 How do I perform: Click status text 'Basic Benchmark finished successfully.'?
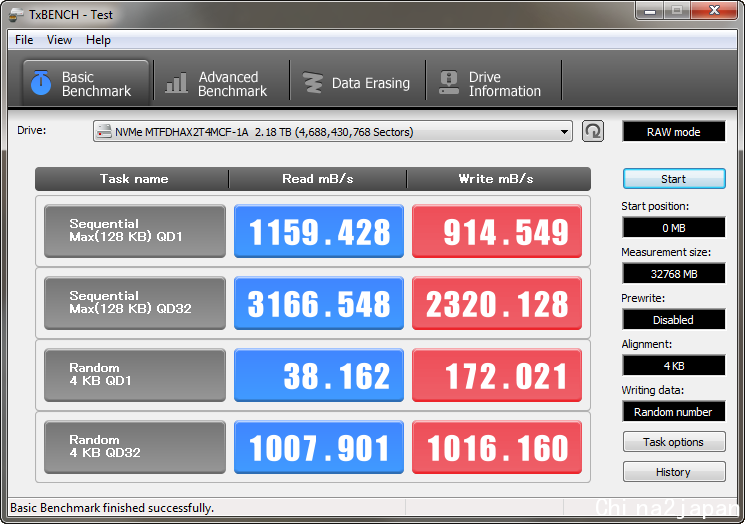112,508
